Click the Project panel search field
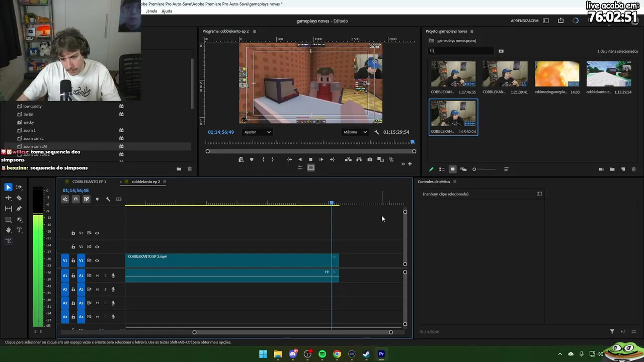 pos(461,51)
